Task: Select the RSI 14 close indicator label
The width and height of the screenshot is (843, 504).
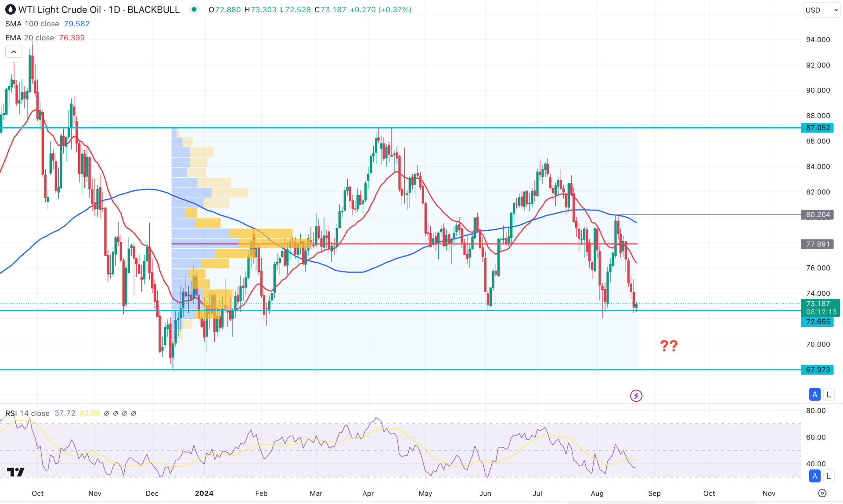Action: coord(27,413)
